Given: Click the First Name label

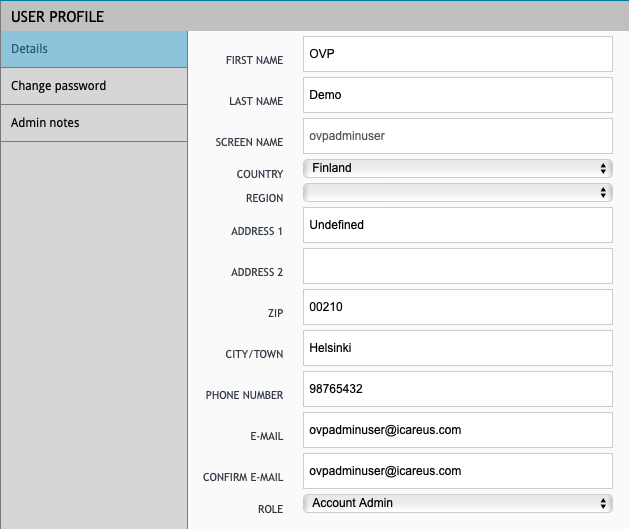Looking at the screenshot, I should [x=255, y=61].
